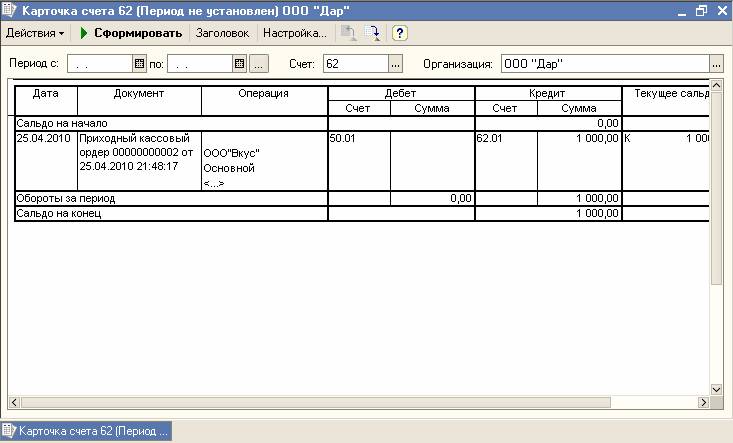Click the Сформировать button
This screenshot has height=443, width=733.
tap(131, 33)
